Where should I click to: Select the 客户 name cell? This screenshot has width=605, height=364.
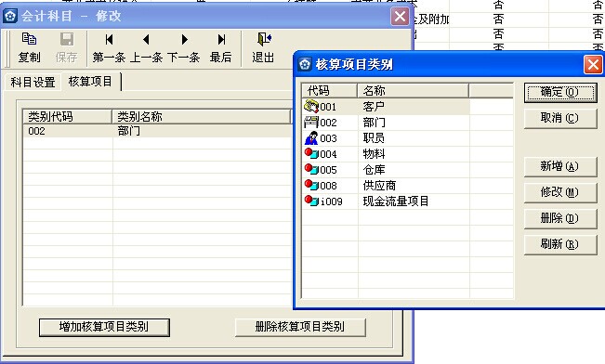click(374, 107)
